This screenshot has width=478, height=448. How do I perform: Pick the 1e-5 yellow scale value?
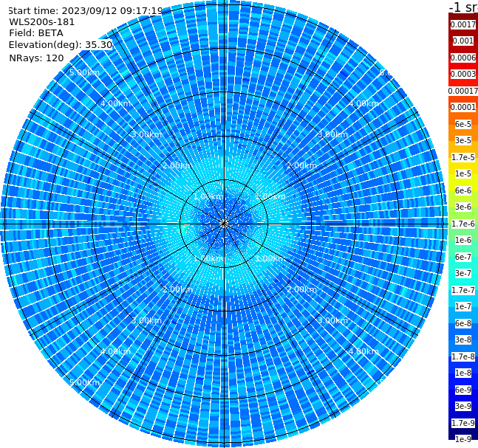tap(463, 173)
